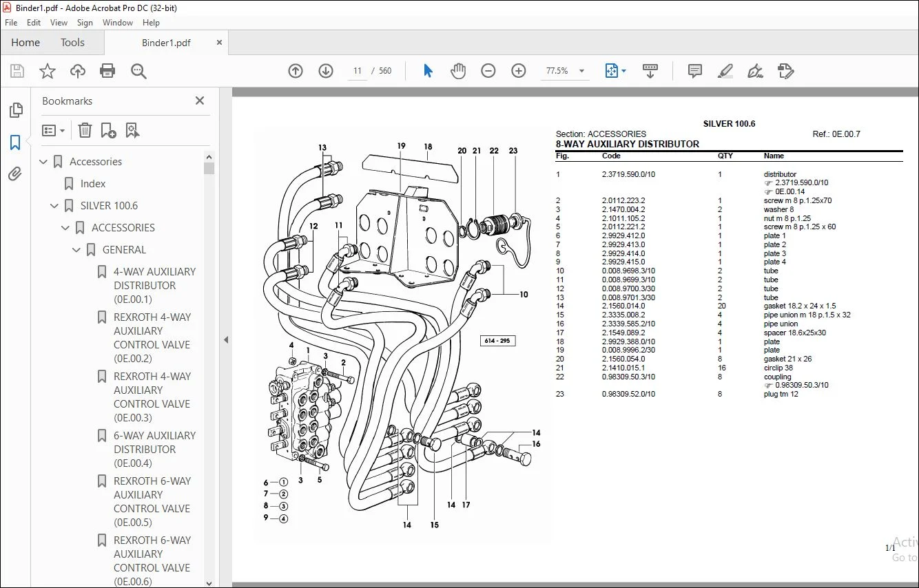Follow the 0E.00.14 cross-reference link
The height and width of the screenshot is (588, 919).
[x=789, y=191]
